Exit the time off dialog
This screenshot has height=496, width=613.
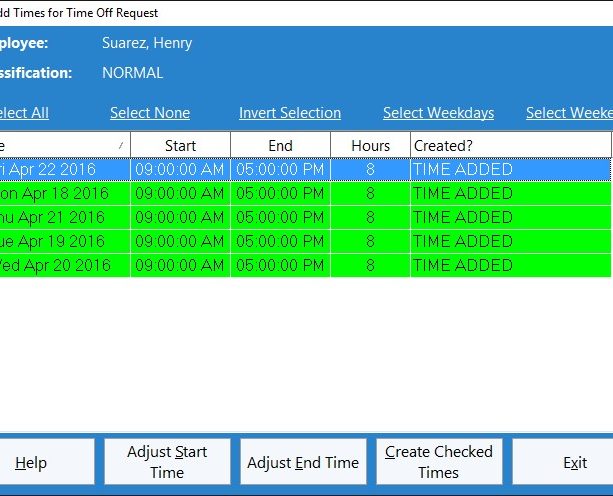(x=563, y=462)
